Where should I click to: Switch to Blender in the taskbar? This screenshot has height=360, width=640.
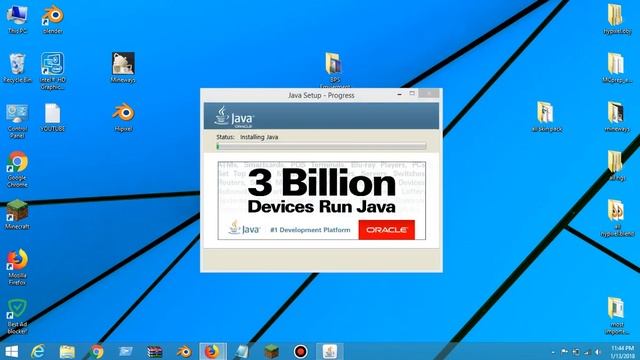pyautogui.click(x=184, y=351)
